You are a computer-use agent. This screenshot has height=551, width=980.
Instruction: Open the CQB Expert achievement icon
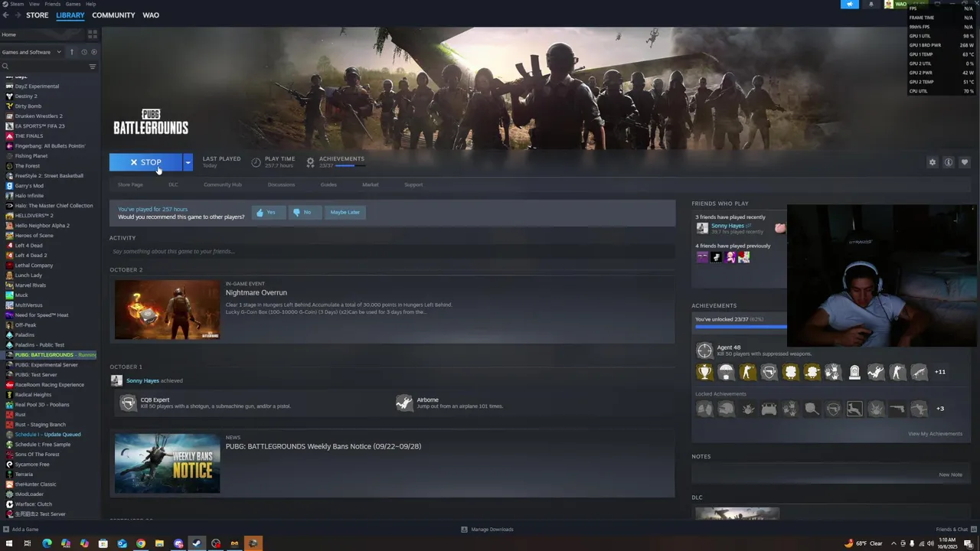coord(128,403)
